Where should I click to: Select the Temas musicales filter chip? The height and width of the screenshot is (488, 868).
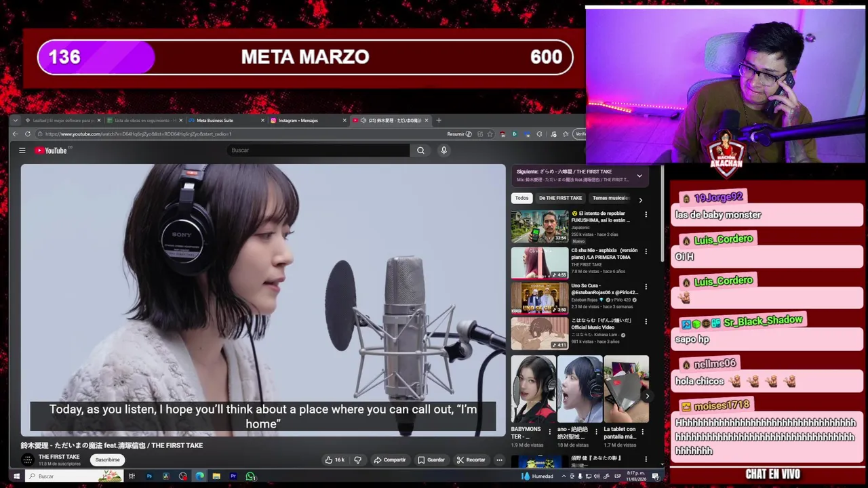pyautogui.click(x=610, y=198)
